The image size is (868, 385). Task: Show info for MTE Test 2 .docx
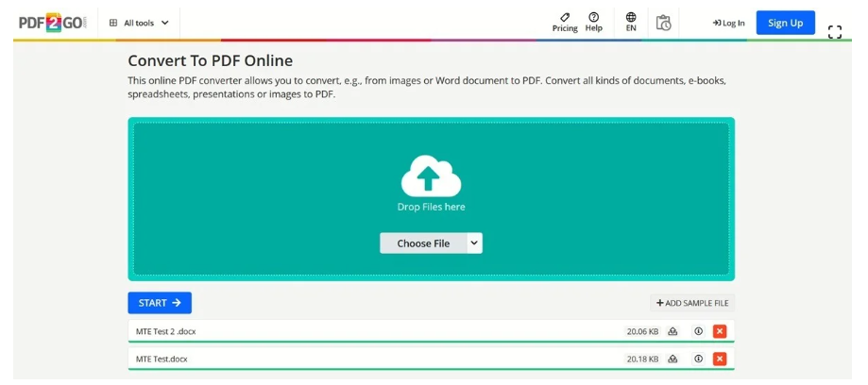698,331
